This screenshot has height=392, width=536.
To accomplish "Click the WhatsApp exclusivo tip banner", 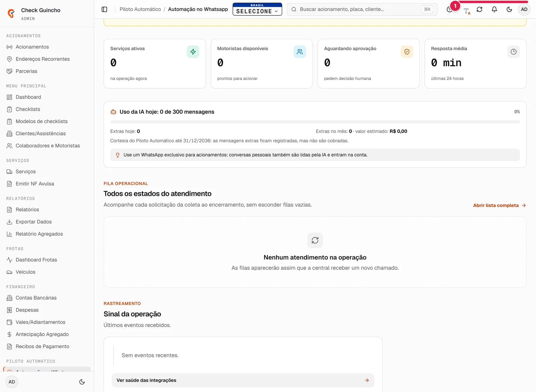I will click(x=315, y=155).
